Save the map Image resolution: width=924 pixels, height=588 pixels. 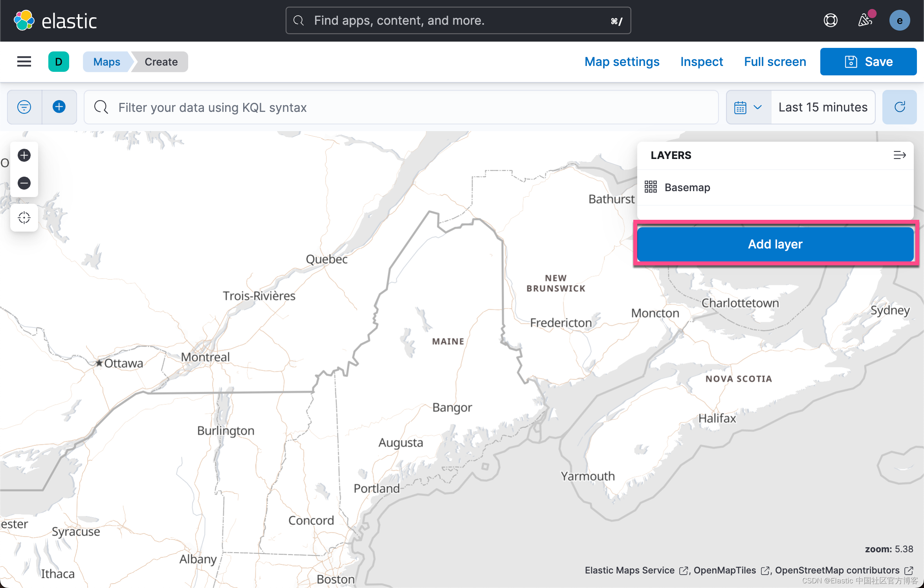click(x=868, y=62)
